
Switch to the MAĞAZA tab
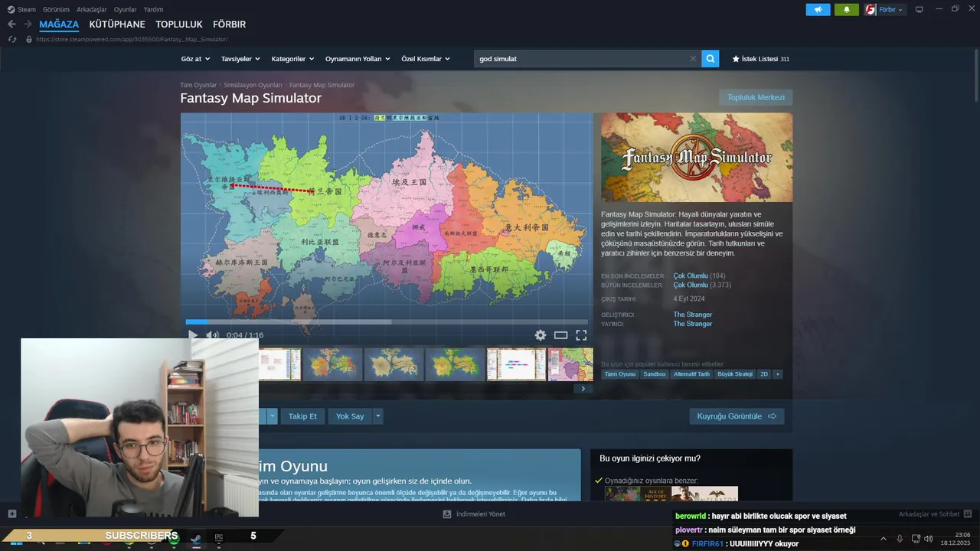click(x=59, y=24)
